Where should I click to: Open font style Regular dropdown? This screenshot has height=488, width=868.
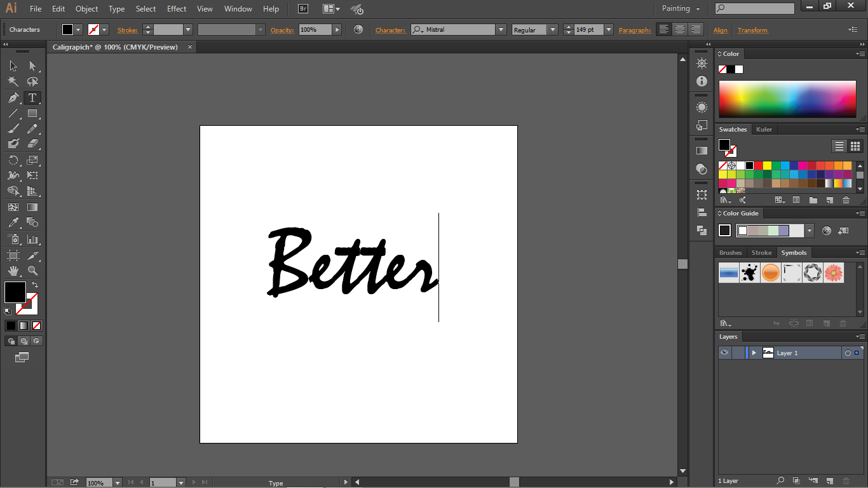(552, 30)
